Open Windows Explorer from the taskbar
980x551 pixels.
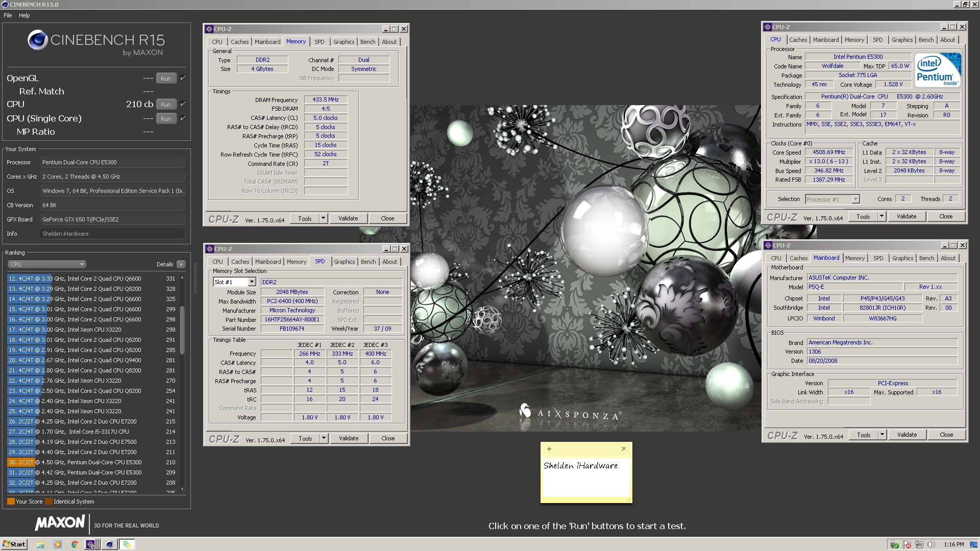[x=40, y=544]
